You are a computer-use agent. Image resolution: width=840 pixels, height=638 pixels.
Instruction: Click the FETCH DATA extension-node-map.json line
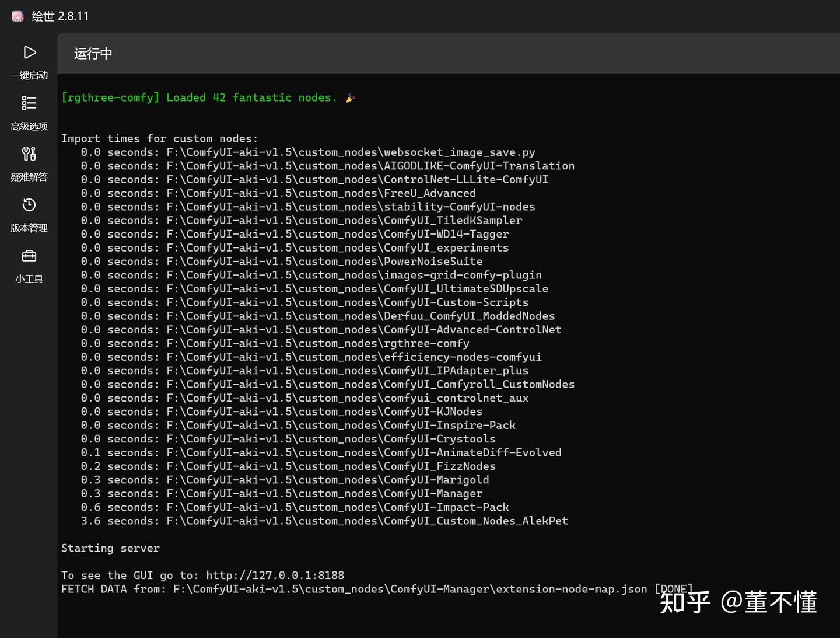pos(377,589)
